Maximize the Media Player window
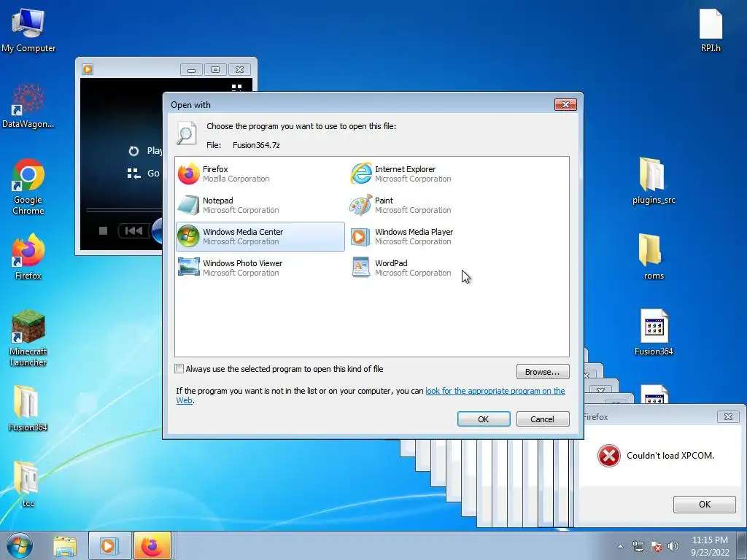The height and width of the screenshot is (560, 747). coord(215,70)
